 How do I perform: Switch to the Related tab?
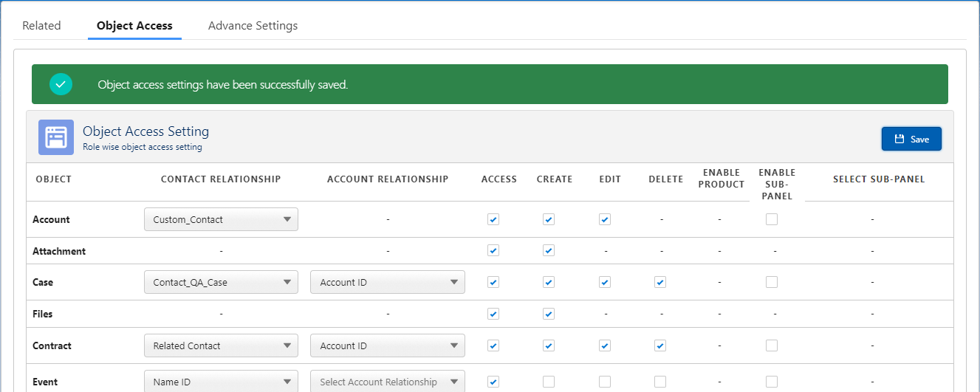(x=41, y=26)
